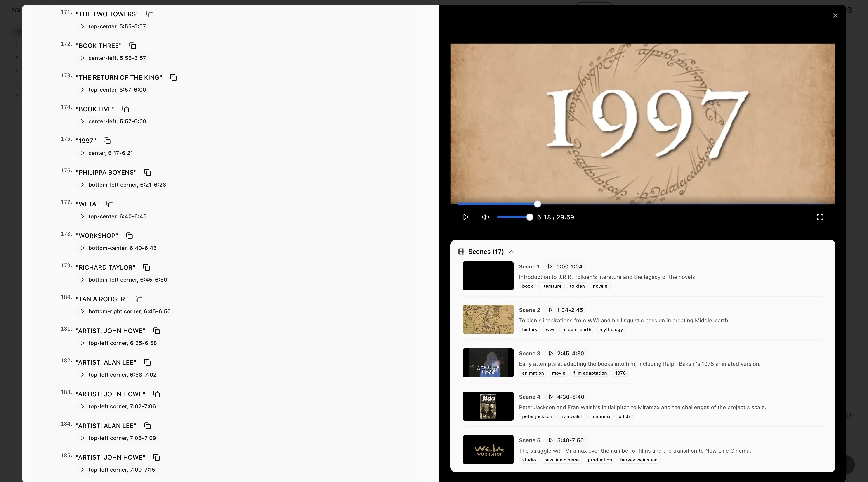
Task: Open the Home page from the sidebar
Action: click(x=18, y=31)
